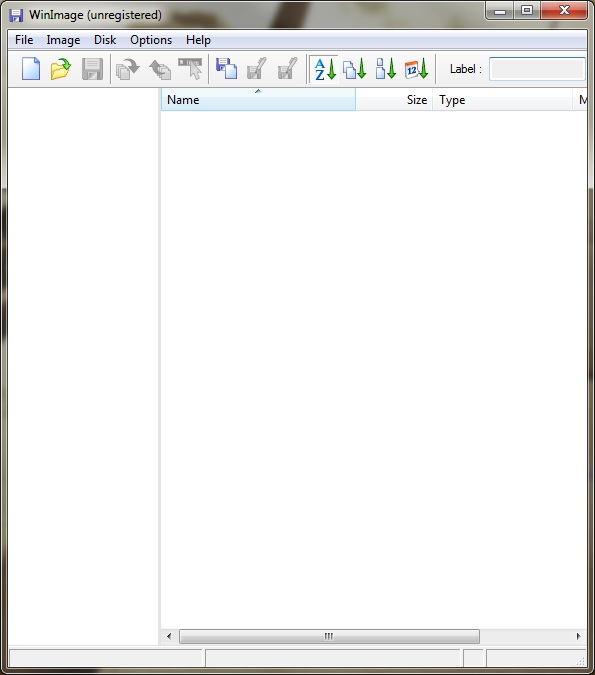The height and width of the screenshot is (675, 595).
Task: Click the Inject files icon
Action: [160, 69]
